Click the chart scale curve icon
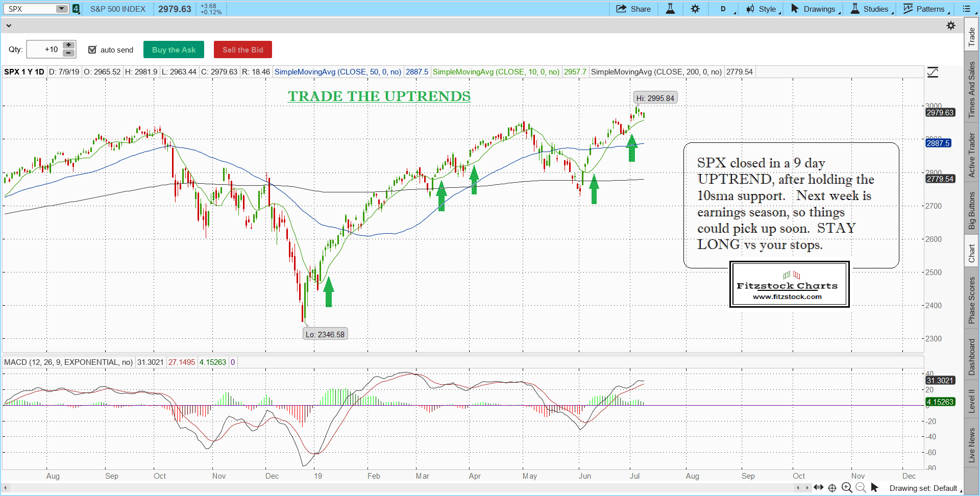Image resolution: width=980 pixels, height=496 pixels. pos(933,72)
